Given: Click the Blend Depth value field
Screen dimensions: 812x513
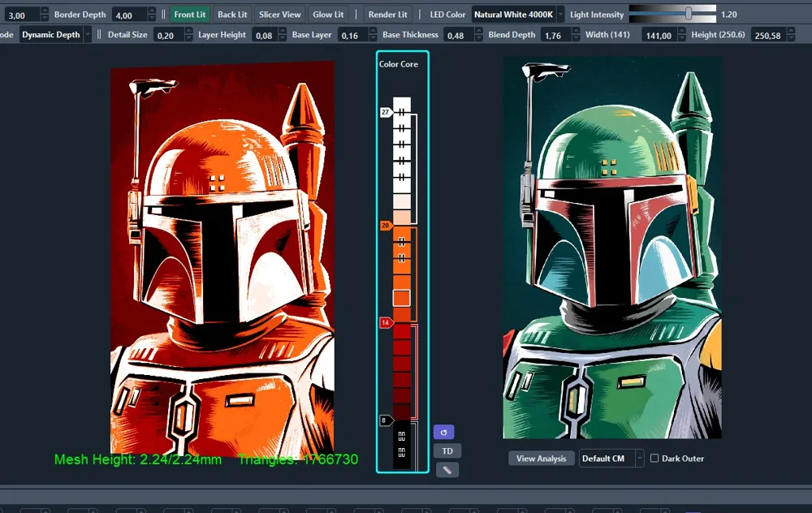Looking at the screenshot, I should tap(555, 35).
